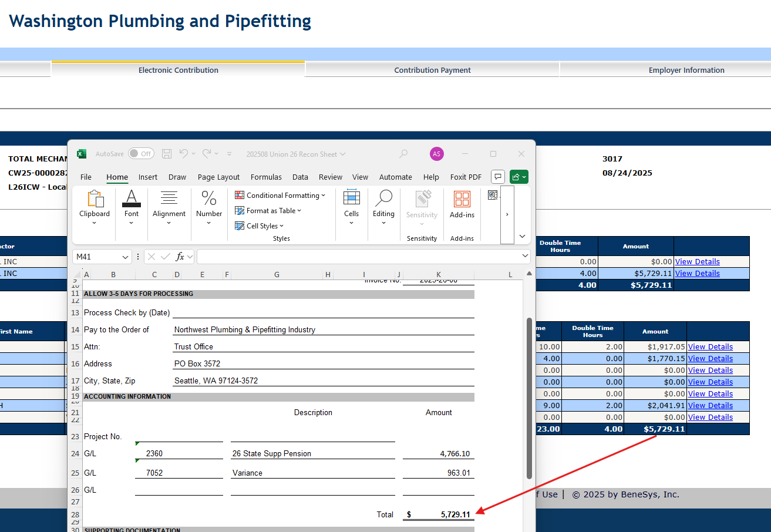The image size is (771, 532).
Task: Click the Enter checkmark formula bar icon
Action: (x=166, y=257)
